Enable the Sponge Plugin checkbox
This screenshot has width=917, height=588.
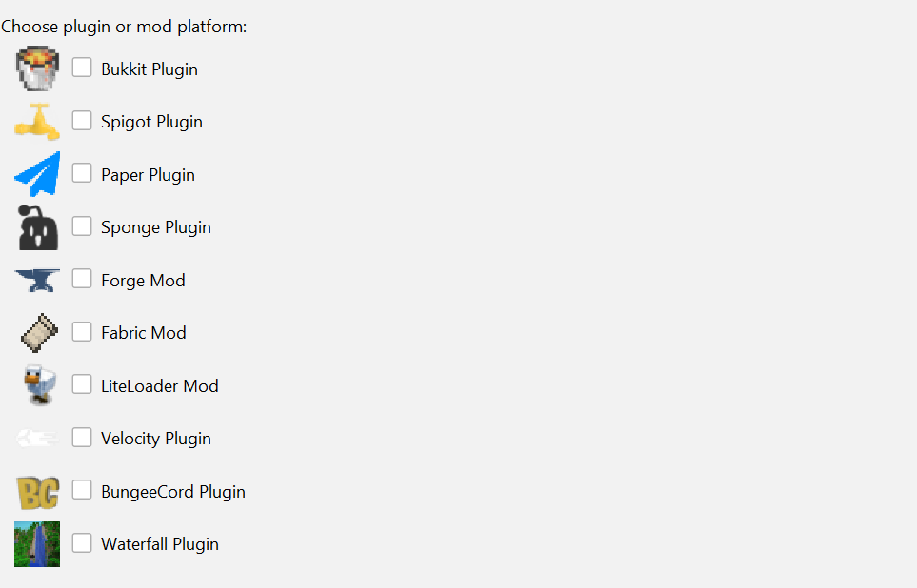pos(82,226)
